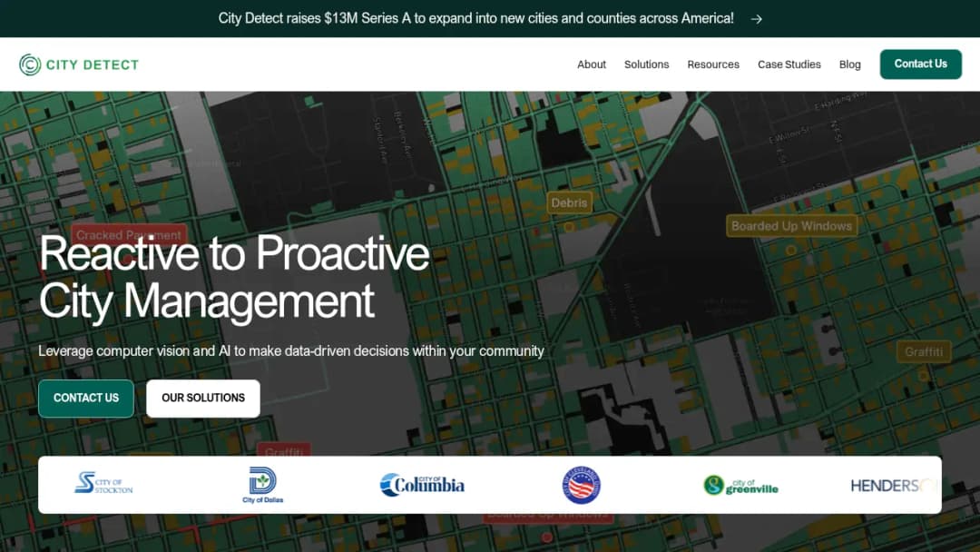Click the Reactive to Proactive City Management heading
This screenshot has height=552, width=980.
click(234, 277)
